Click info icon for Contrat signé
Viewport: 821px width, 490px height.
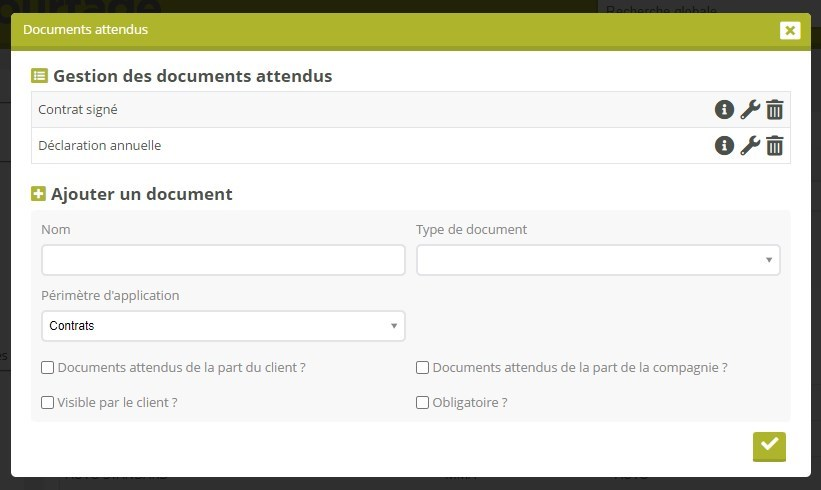[724, 110]
